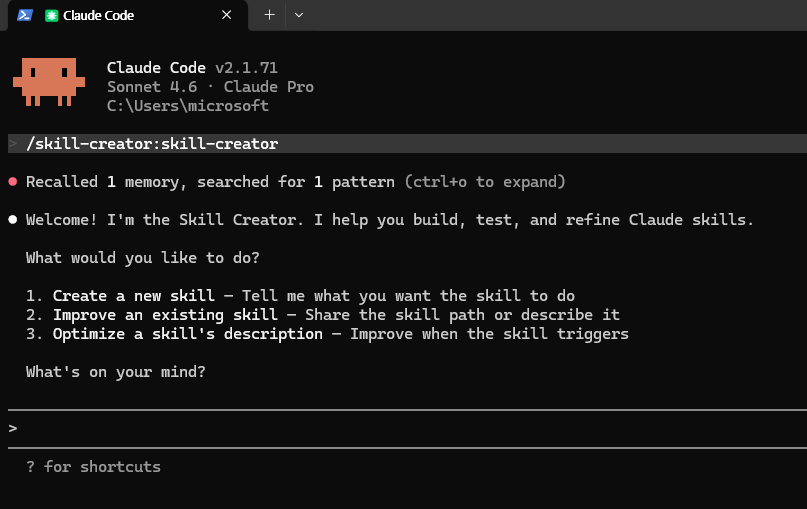The width and height of the screenshot is (807, 509).
Task: Click the "ctrl+o to expand" hint
Action: click(485, 182)
